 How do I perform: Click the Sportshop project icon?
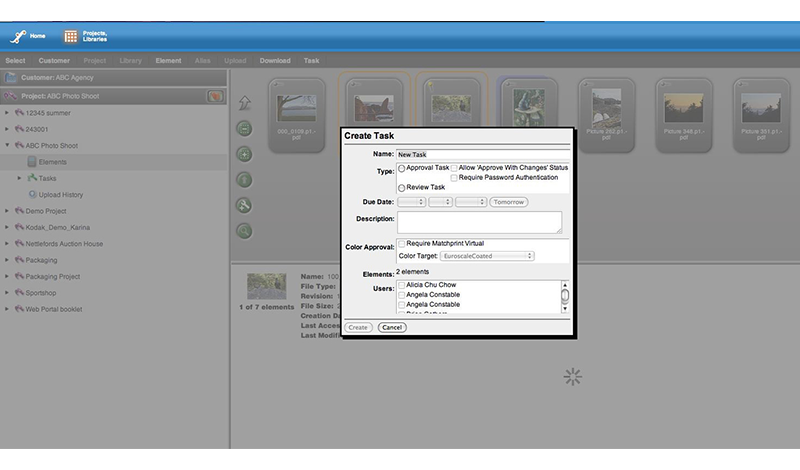pyautogui.click(x=19, y=292)
